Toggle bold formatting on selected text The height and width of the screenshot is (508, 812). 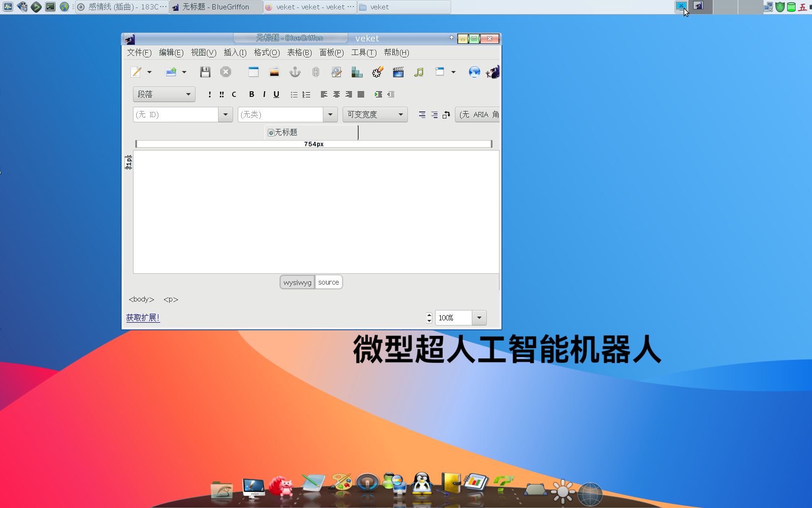[x=251, y=94]
